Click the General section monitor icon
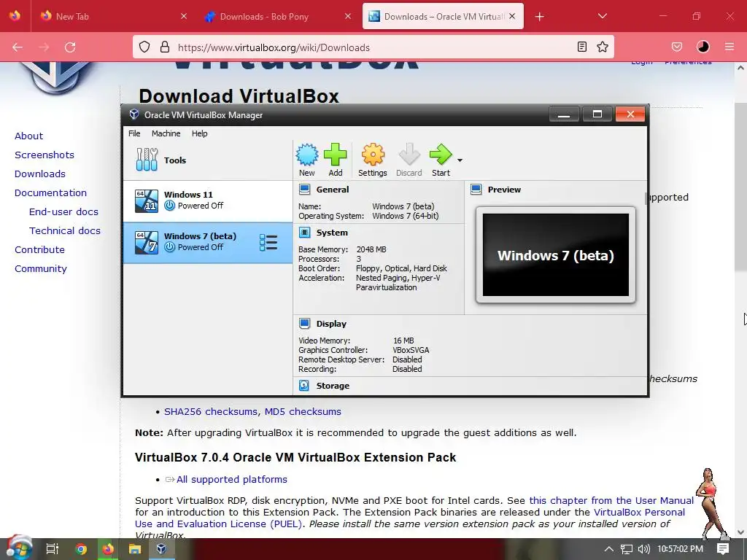Image resolution: width=747 pixels, height=560 pixels. pos(304,190)
